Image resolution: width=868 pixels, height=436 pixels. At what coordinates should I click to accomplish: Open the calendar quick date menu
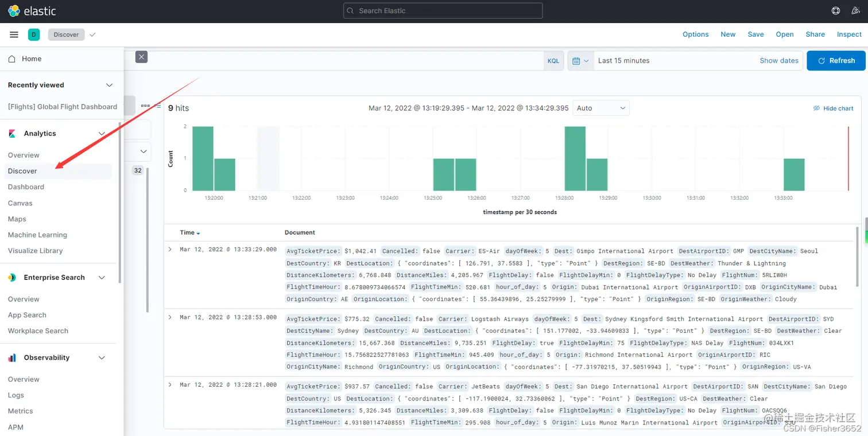tap(580, 60)
